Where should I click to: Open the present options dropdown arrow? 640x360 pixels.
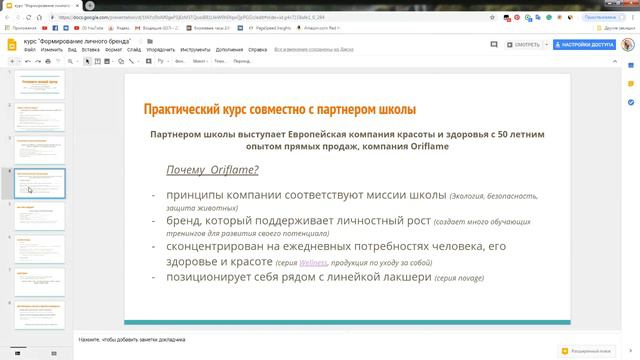tap(547, 44)
